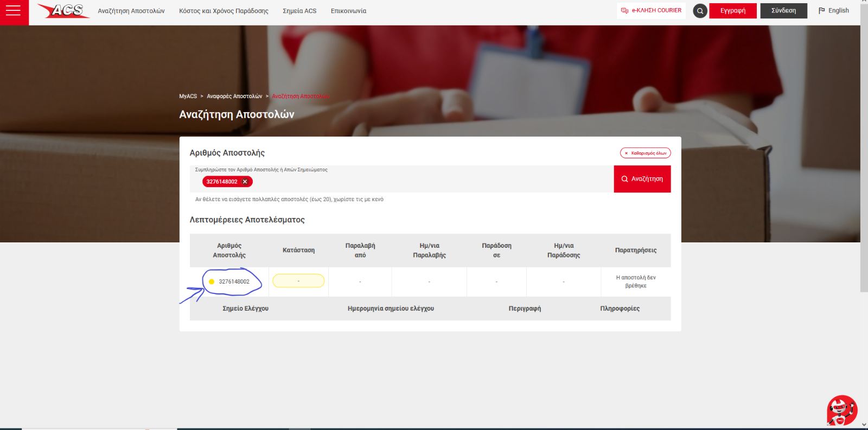This screenshot has width=868, height=430.
Task: Click the Περιγραφή header
Action: [x=525, y=309]
